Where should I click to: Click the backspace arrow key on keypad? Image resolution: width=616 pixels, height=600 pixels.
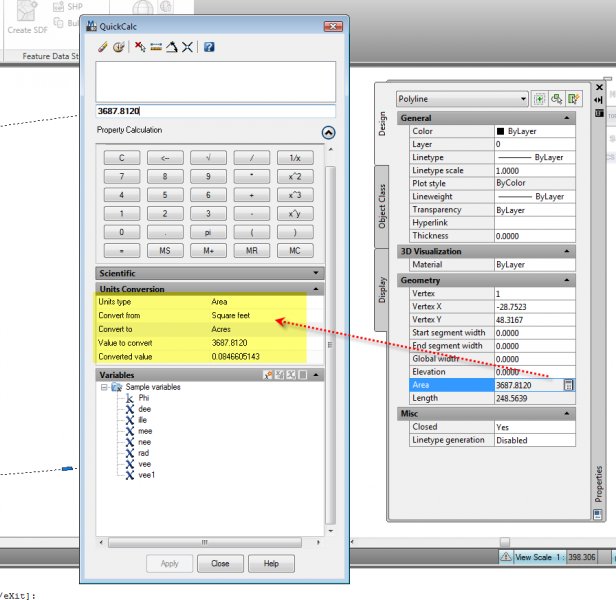(165, 158)
